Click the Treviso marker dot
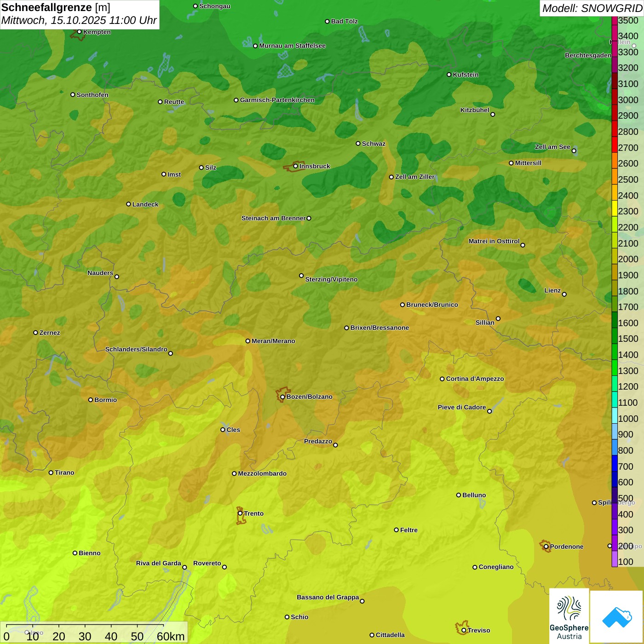Viewport: 644px width, 644px height. pyautogui.click(x=464, y=630)
